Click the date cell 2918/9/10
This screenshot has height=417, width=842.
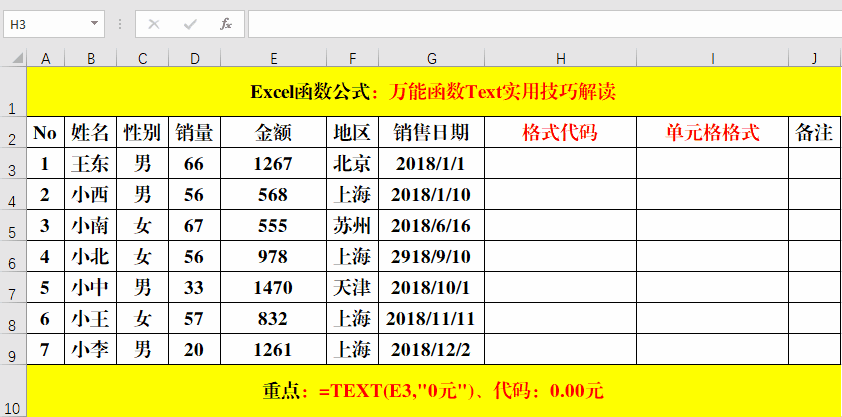click(432, 257)
